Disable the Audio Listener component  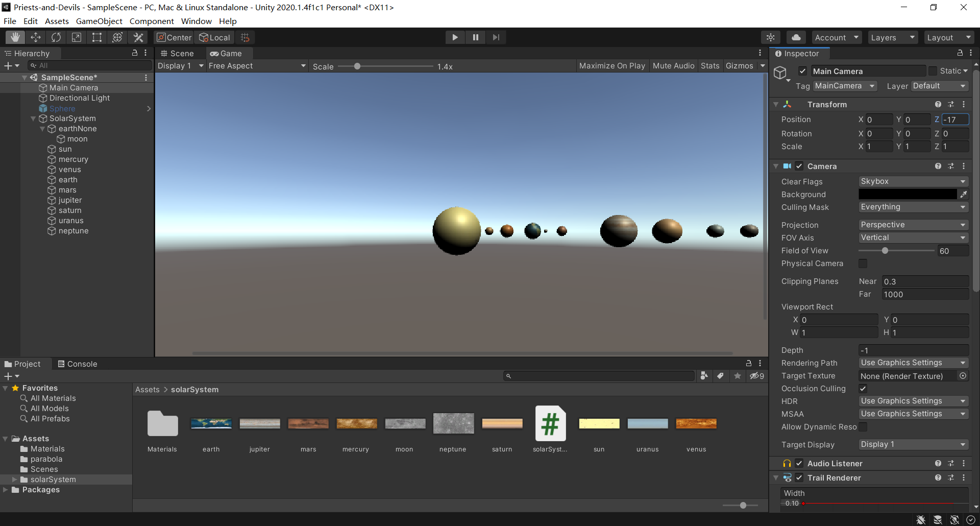pyautogui.click(x=799, y=463)
